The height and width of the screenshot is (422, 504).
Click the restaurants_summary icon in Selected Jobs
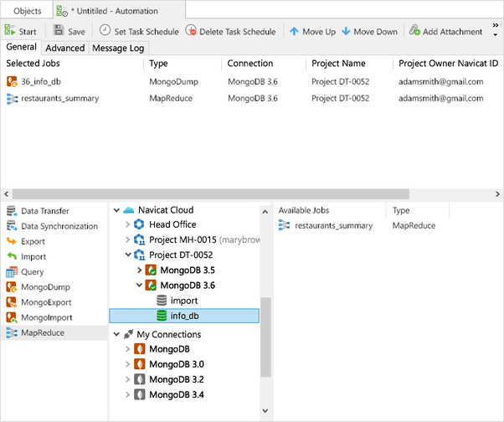point(12,98)
